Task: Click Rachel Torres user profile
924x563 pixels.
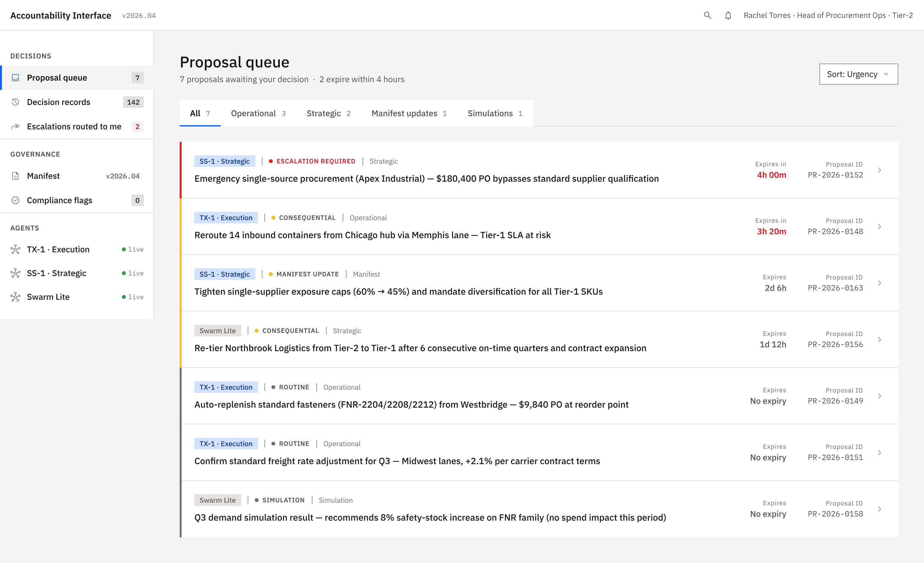Action: (x=828, y=15)
